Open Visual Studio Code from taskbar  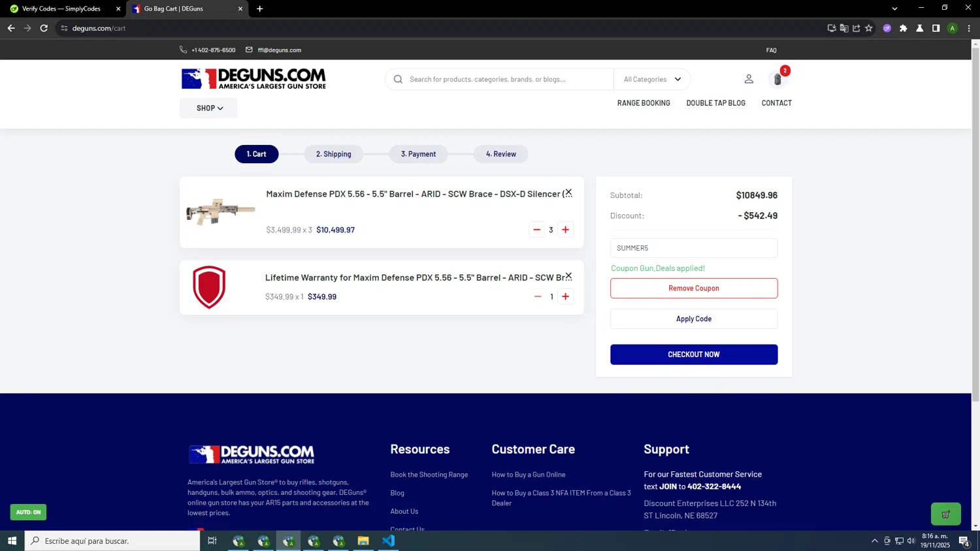coord(388,541)
